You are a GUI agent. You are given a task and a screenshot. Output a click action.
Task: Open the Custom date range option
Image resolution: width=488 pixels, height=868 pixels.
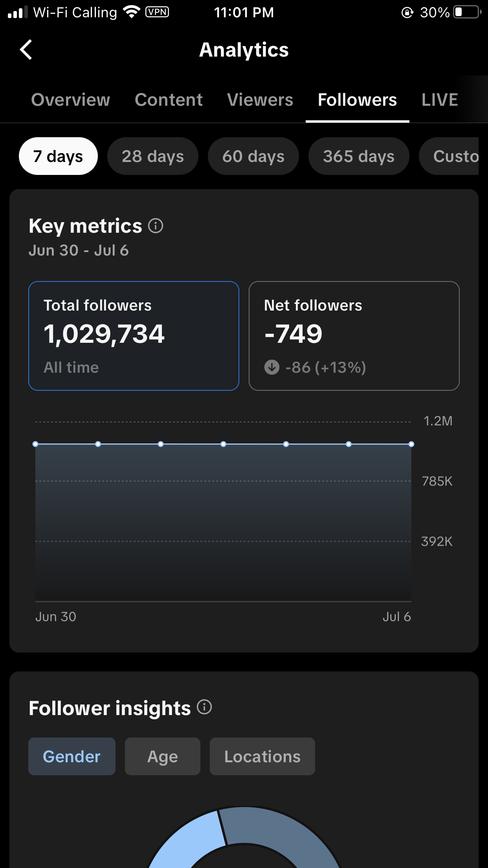pyautogui.click(x=452, y=156)
